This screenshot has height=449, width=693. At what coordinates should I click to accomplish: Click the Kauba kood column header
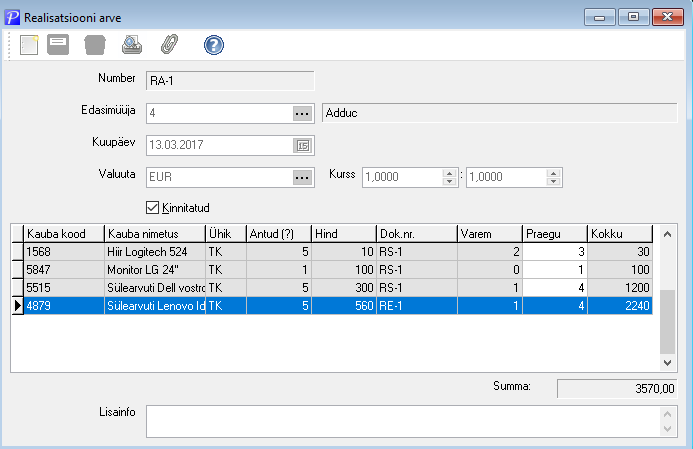(64, 234)
